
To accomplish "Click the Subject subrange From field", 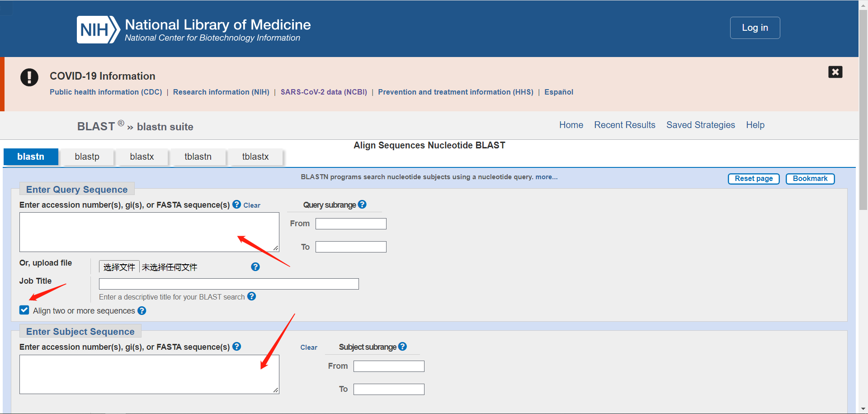I will pos(389,366).
